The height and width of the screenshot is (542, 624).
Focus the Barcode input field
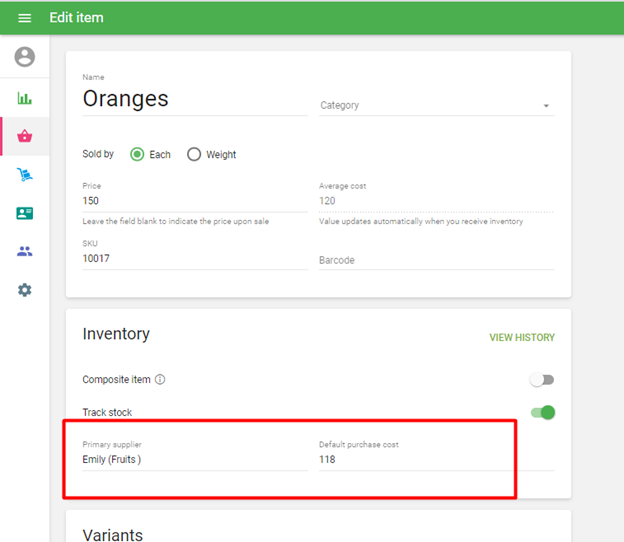pos(436,260)
